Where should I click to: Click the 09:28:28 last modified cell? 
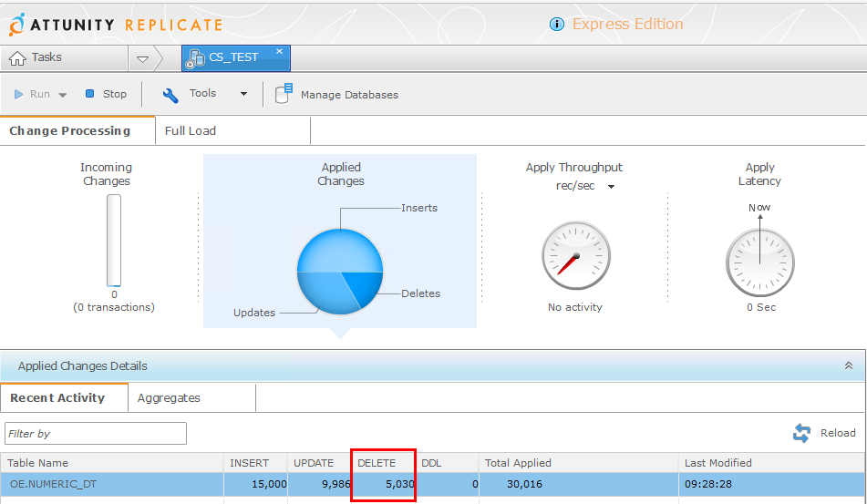point(772,484)
